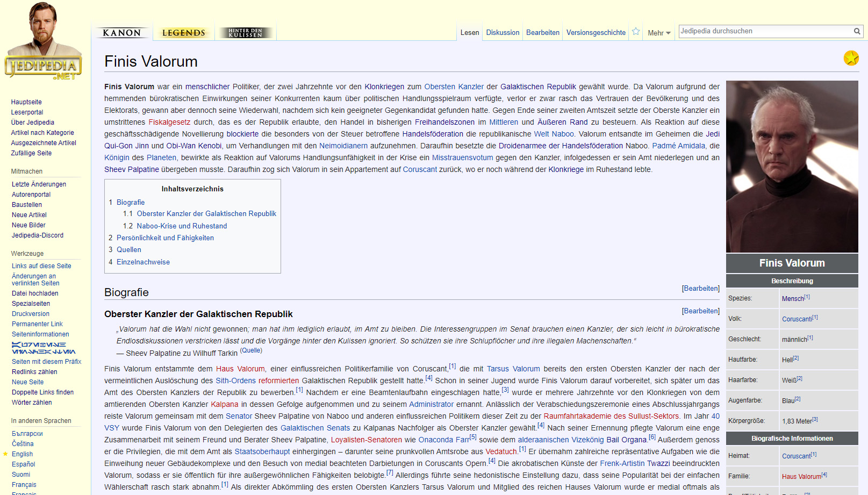Viewport: 868px width, 495px height.
Task: Open Coruscant link in infobox Heimat row
Action: pyautogui.click(x=796, y=456)
